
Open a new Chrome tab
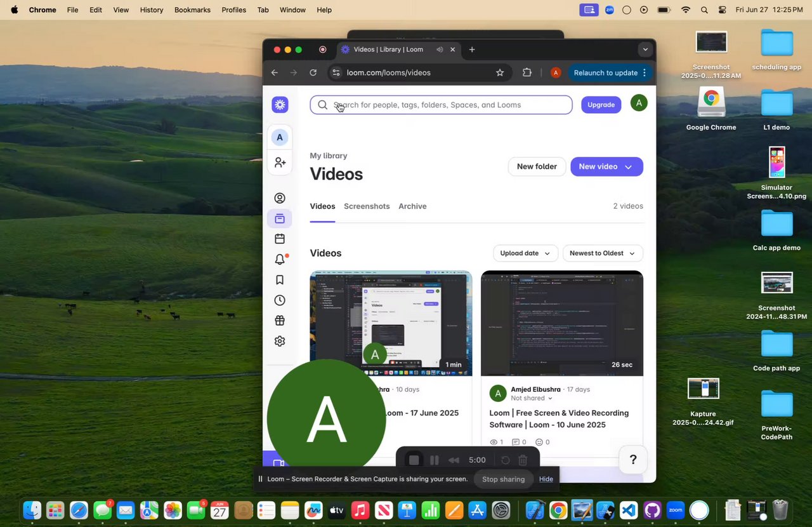pos(472,50)
